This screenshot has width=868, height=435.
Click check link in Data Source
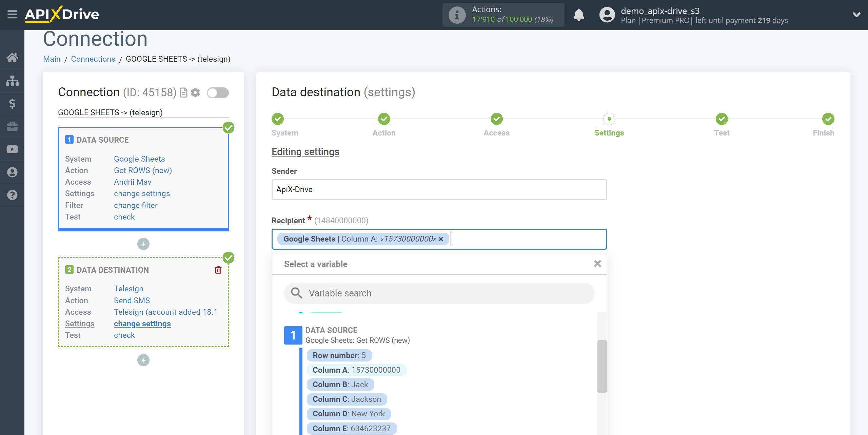(124, 217)
